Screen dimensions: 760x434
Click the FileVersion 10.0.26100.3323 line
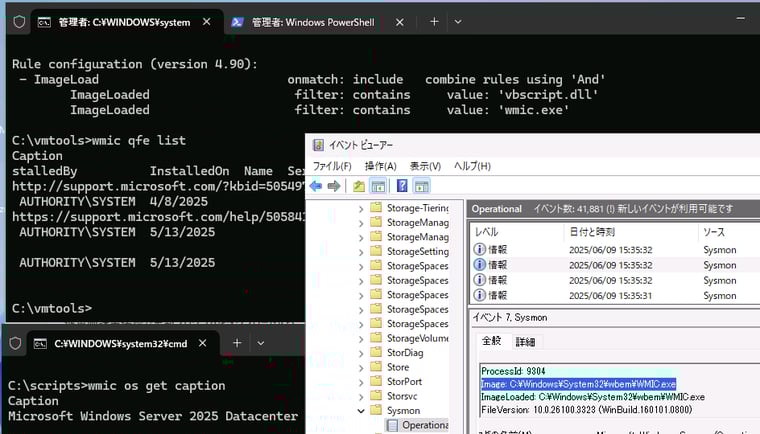[x=586, y=410]
